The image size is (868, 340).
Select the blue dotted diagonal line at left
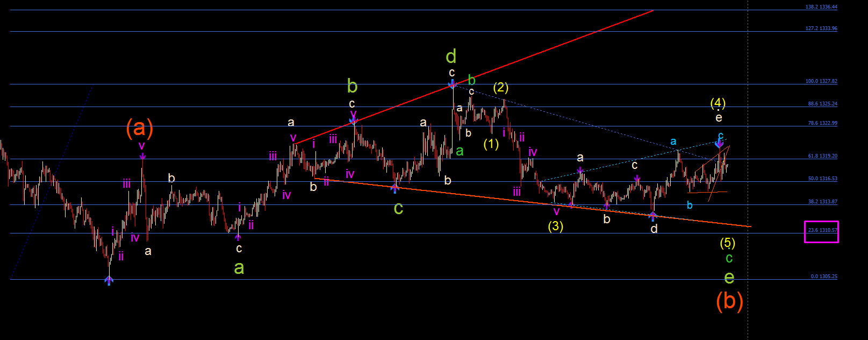pos(51,182)
